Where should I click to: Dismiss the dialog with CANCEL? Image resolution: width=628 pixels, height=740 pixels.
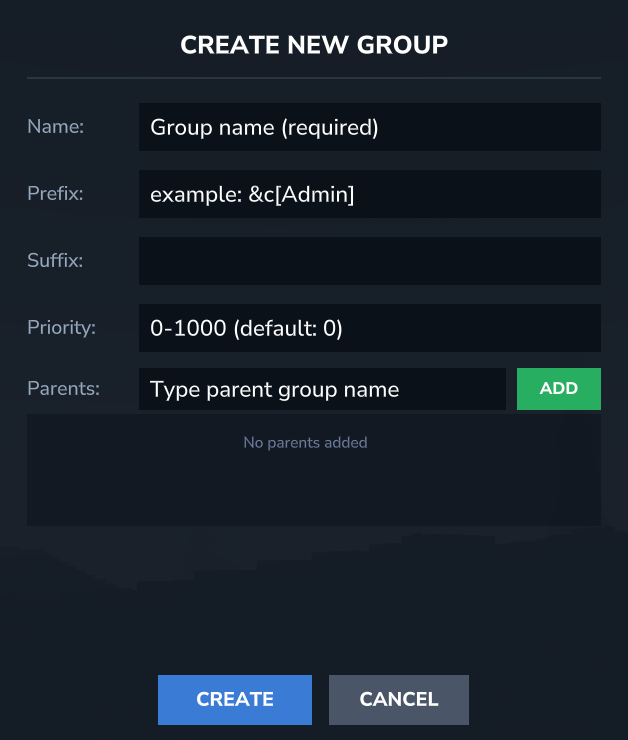point(399,700)
